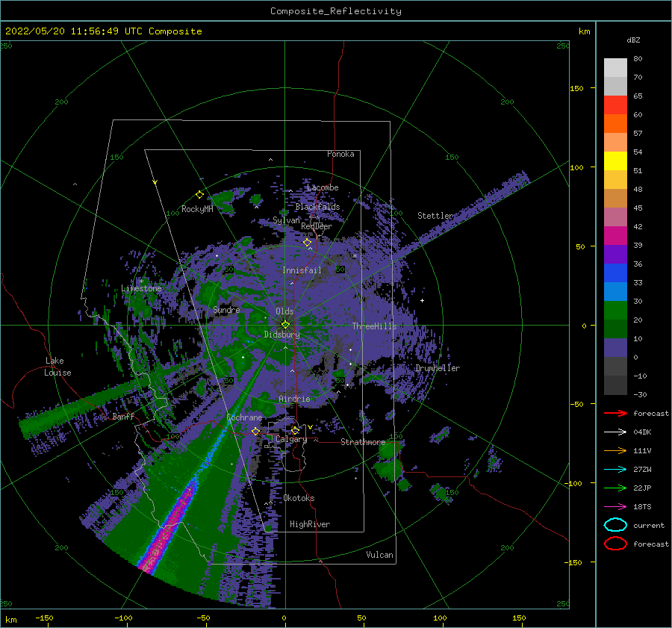Click the Airdrie label

(294, 399)
